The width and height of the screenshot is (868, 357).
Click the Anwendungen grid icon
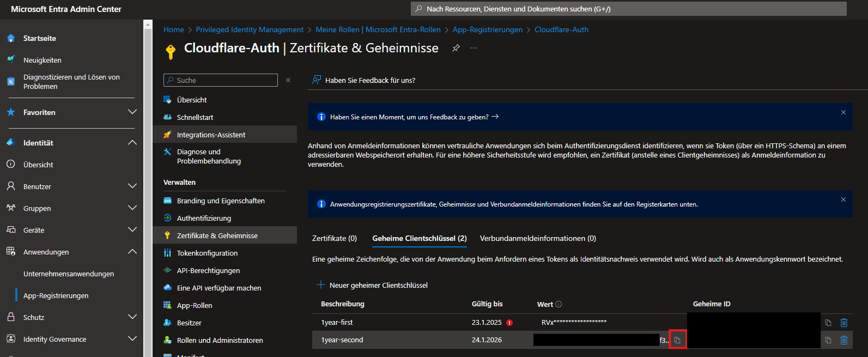[11, 251]
